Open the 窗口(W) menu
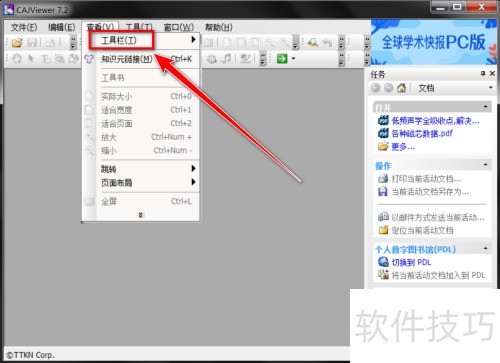The height and width of the screenshot is (363, 500). point(179,27)
